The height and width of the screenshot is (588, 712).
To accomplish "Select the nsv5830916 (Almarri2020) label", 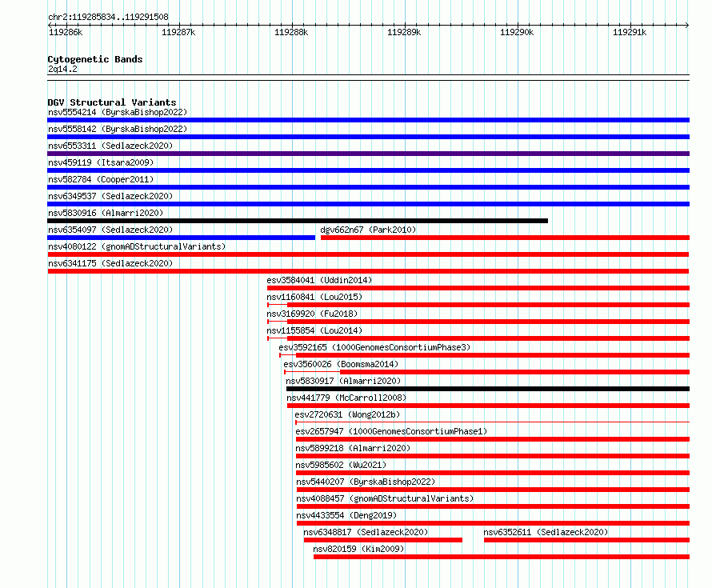I will [x=106, y=213].
